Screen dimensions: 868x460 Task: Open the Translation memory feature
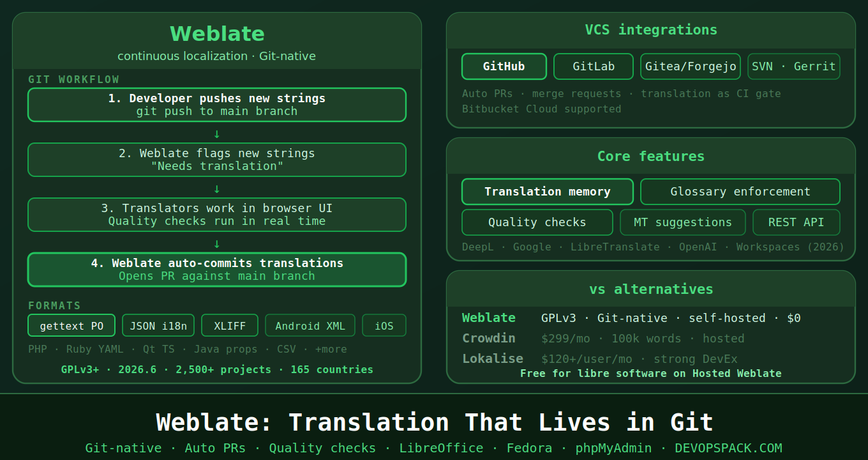548,192
